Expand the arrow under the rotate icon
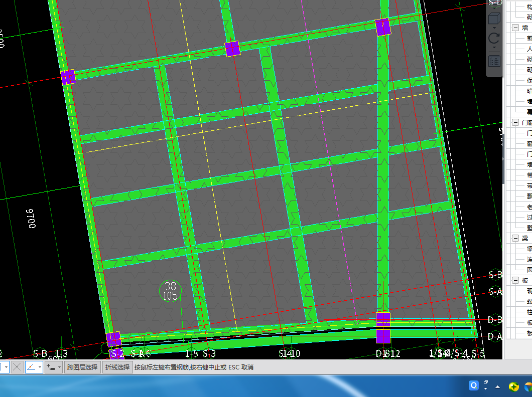This screenshot has height=397, width=532. pos(494,48)
